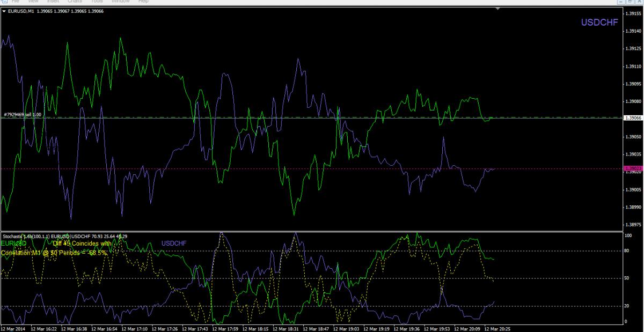
Task: Click the 50 level on the stochastic scale
Action: click(x=628, y=278)
